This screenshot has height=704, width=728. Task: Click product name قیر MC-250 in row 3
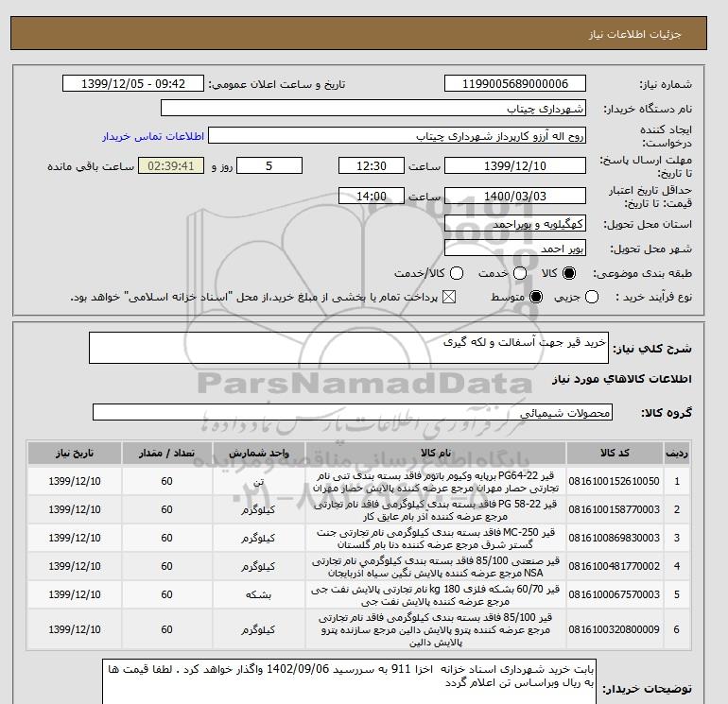coord(436,539)
